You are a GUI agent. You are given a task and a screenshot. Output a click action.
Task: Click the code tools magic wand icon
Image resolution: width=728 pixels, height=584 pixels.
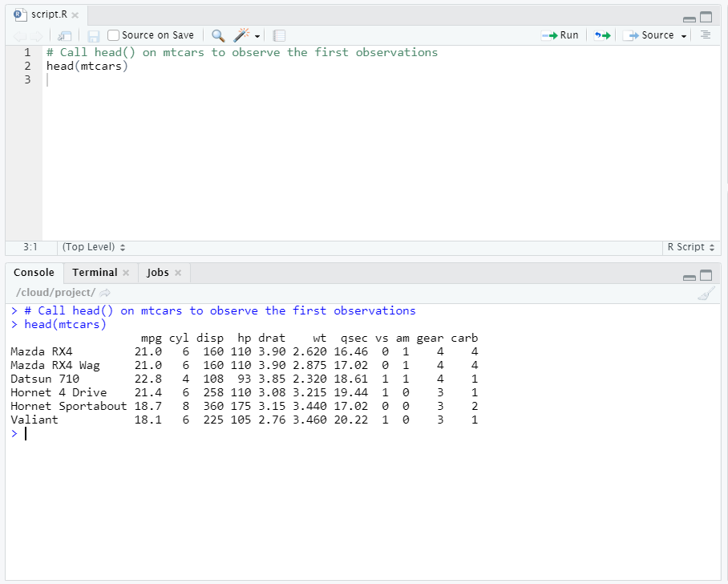241,34
